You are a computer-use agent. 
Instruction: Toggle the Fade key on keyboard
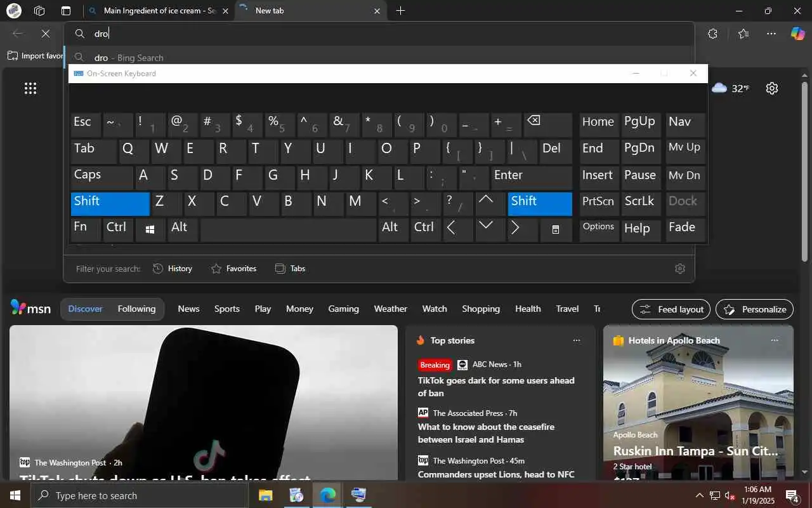click(x=685, y=229)
